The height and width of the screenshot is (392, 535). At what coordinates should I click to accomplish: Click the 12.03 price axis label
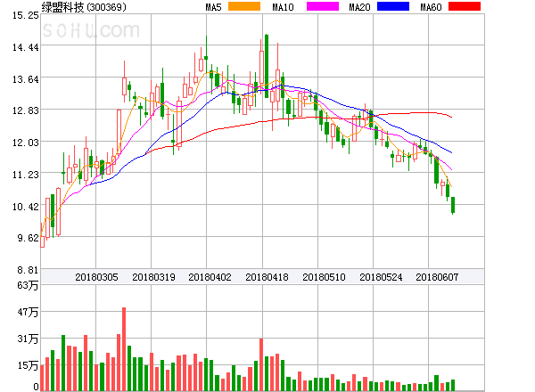click(x=26, y=143)
